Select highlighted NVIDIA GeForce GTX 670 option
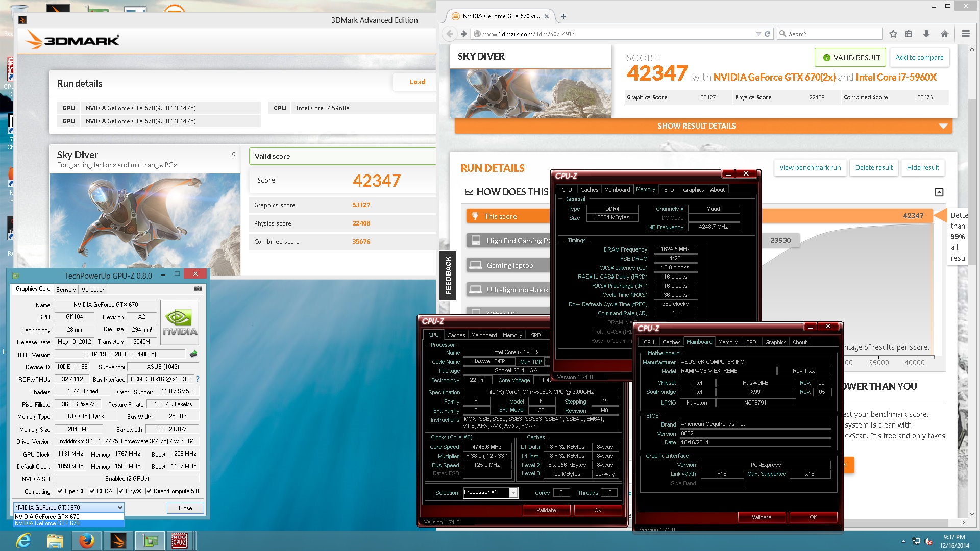980x551 pixels. point(69,523)
